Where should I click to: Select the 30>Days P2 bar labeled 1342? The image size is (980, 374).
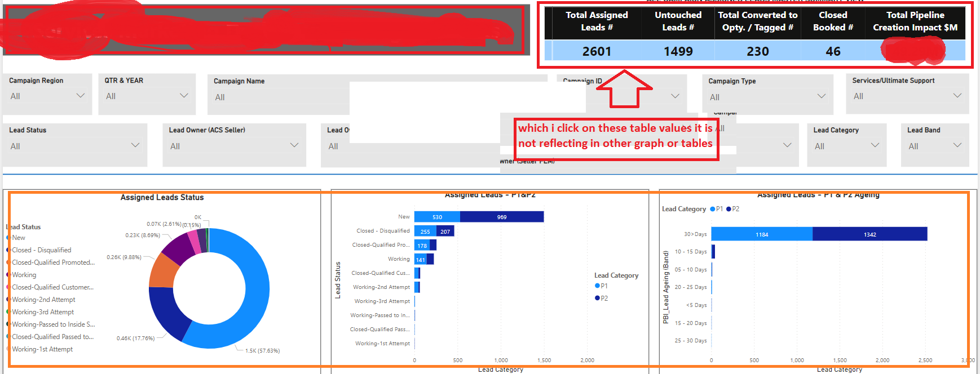[870, 234]
